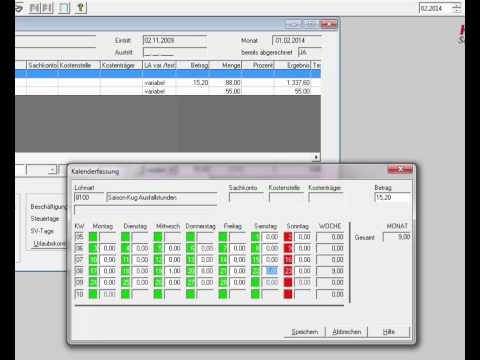Select the variabel row with Ergebnis 1.337,60
The height and width of the screenshot is (360, 480).
coord(168,82)
